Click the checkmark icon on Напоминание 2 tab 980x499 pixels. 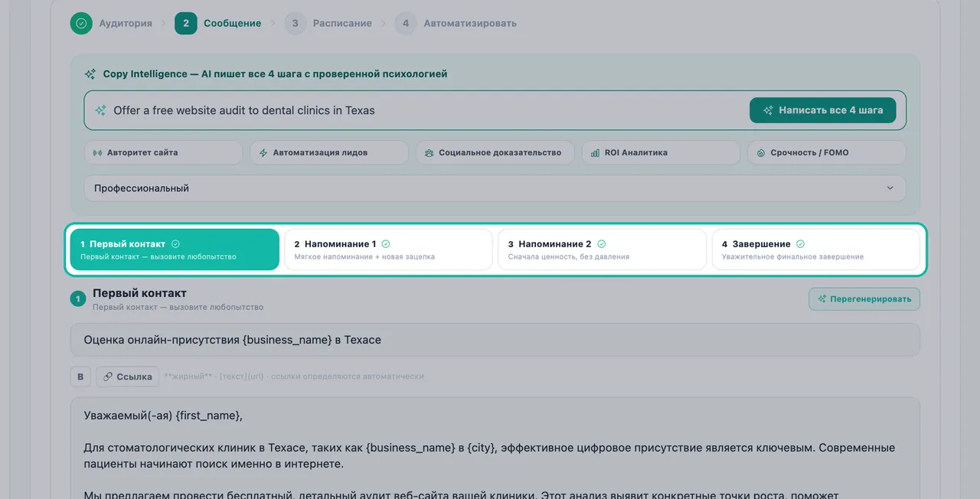click(602, 244)
